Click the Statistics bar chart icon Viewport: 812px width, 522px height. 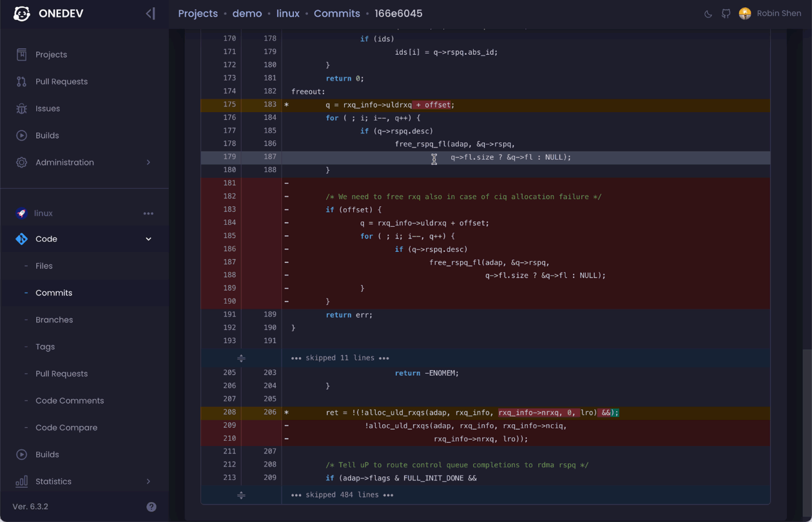21,481
